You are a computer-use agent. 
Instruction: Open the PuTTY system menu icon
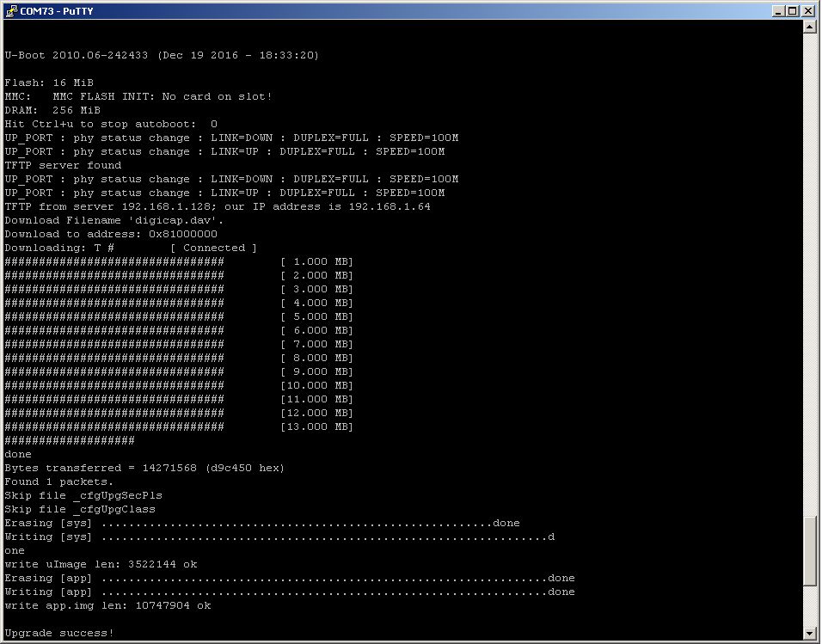click(10, 10)
